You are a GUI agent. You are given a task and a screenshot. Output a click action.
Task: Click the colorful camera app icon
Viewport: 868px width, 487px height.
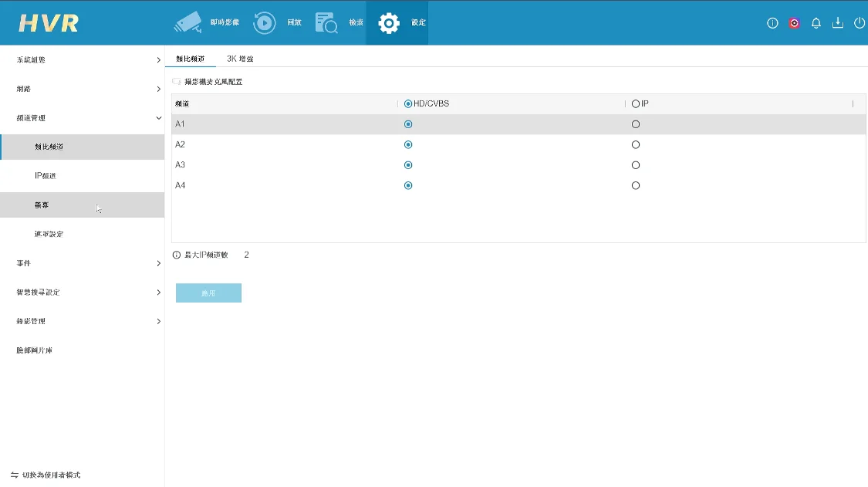click(794, 23)
